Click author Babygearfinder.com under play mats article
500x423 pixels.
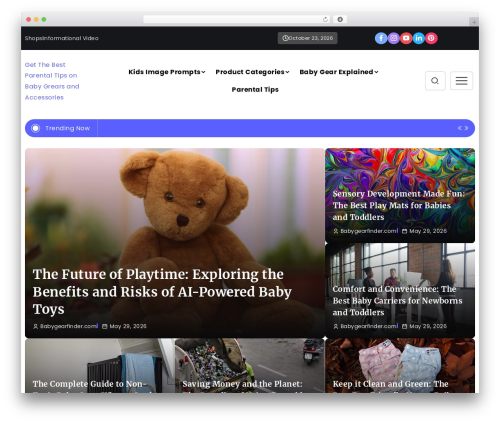[369, 231]
